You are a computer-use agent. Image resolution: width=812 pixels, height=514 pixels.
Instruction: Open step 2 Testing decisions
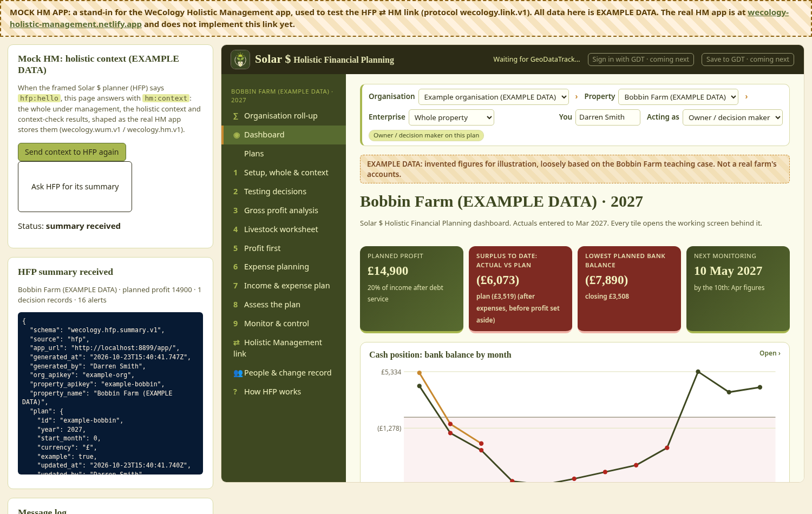point(284,192)
